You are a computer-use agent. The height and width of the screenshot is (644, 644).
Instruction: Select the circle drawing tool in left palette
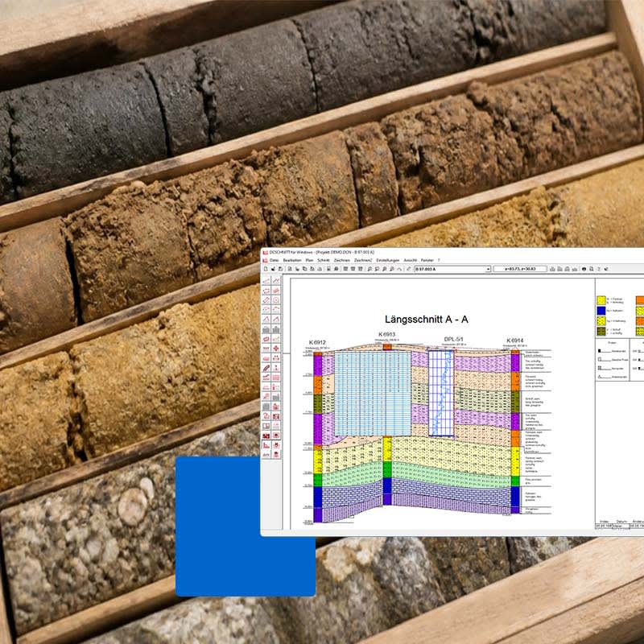coord(276,300)
